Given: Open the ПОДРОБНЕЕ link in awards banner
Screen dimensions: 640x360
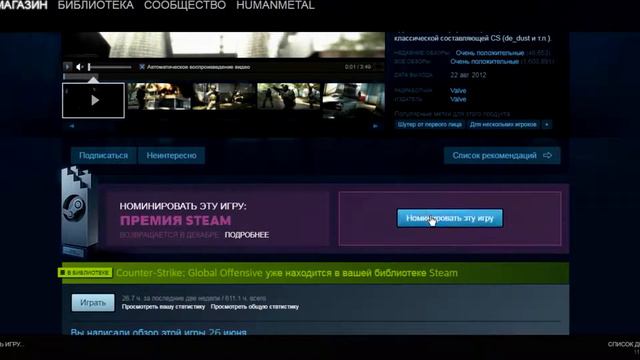Looking at the screenshot, I should [247, 235].
